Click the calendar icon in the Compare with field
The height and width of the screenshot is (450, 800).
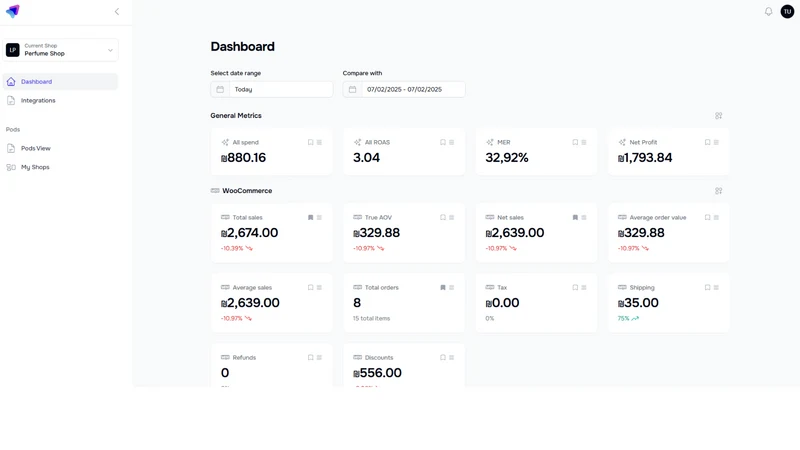[x=352, y=89]
